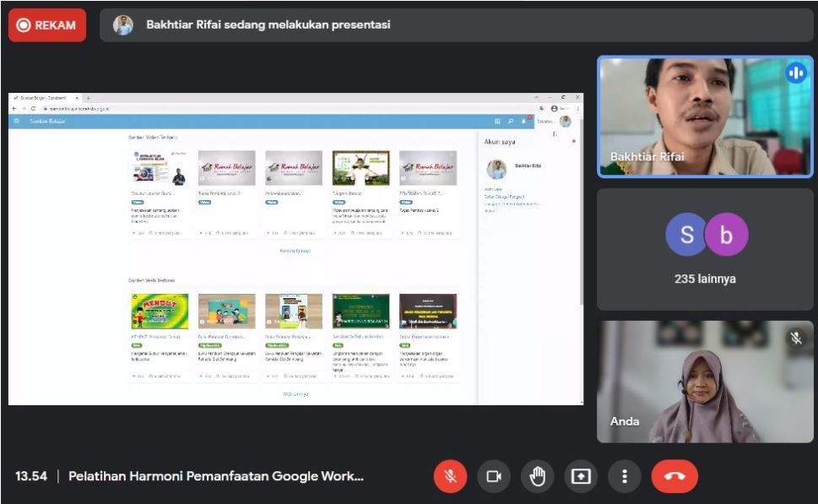
Task: Click the MENDUT web content thumbnail
Action: [160, 311]
